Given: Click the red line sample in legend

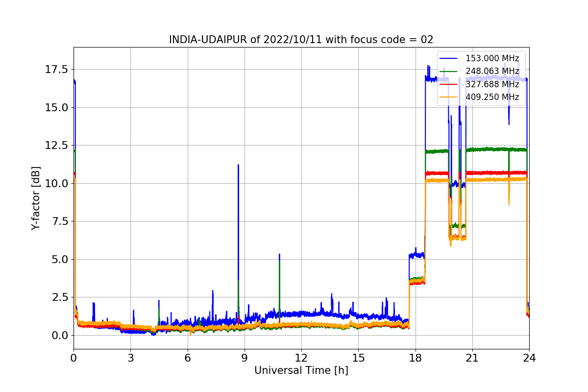Looking at the screenshot, I should click(449, 84).
